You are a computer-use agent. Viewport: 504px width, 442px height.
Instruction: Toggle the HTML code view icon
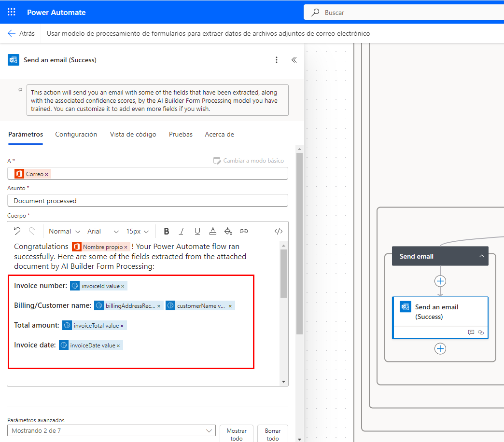point(279,231)
